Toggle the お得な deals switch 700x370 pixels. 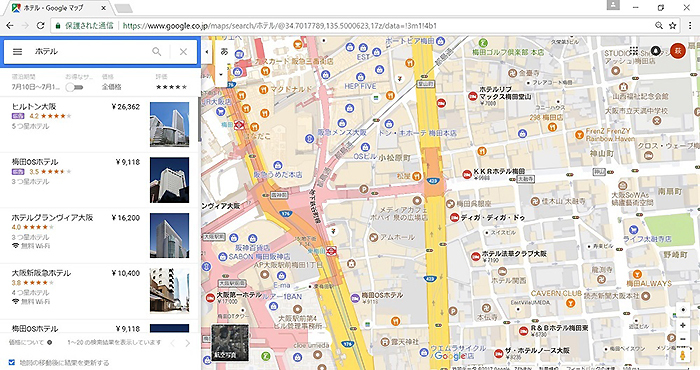(x=74, y=87)
